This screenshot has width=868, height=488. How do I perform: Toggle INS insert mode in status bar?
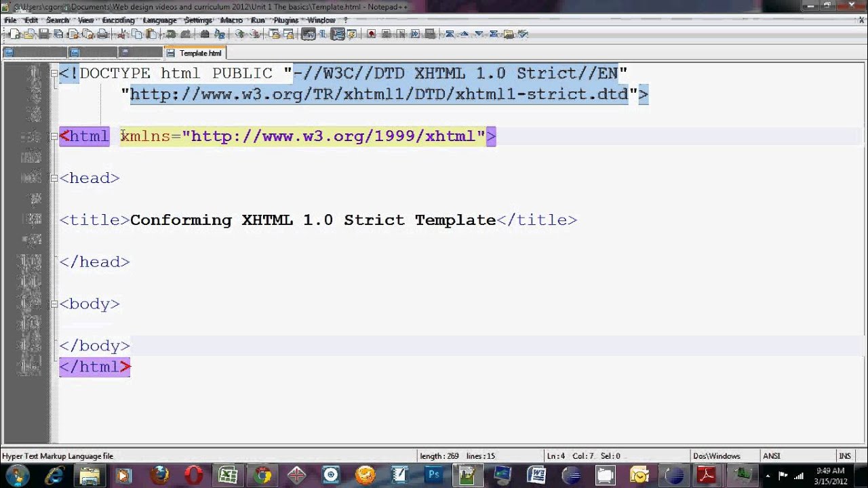click(845, 456)
